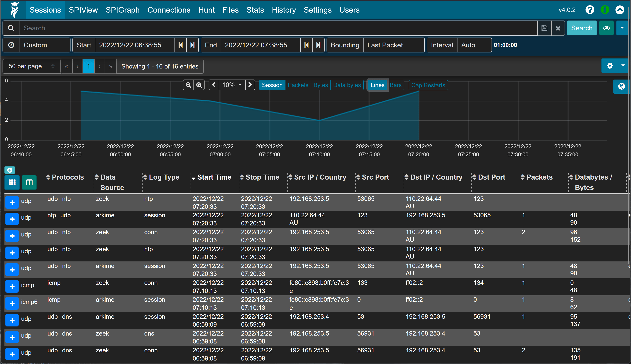Zoom out the timeline graph
The height and width of the screenshot is (364, 631).
[188, 85]
